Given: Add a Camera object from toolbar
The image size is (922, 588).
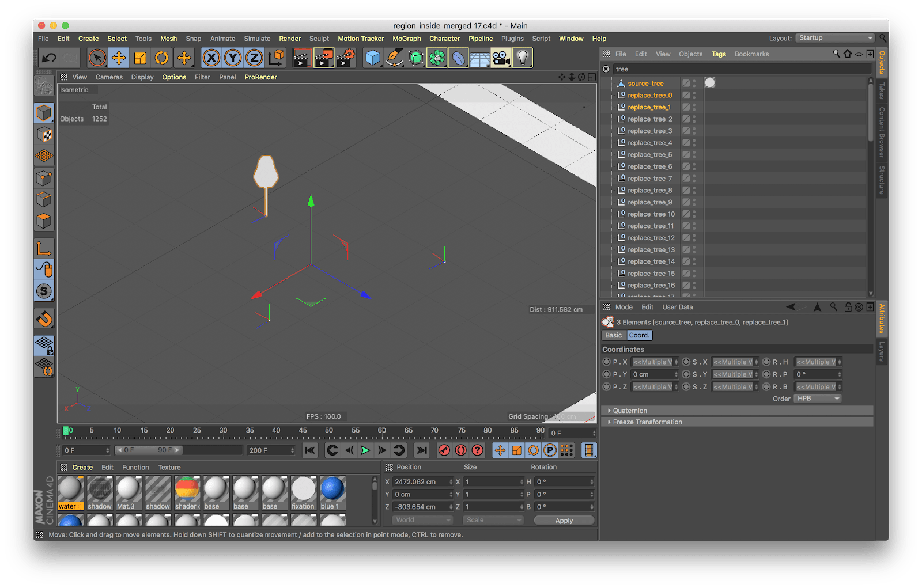Looking at the screenshot, I should [x=501, y=58].
